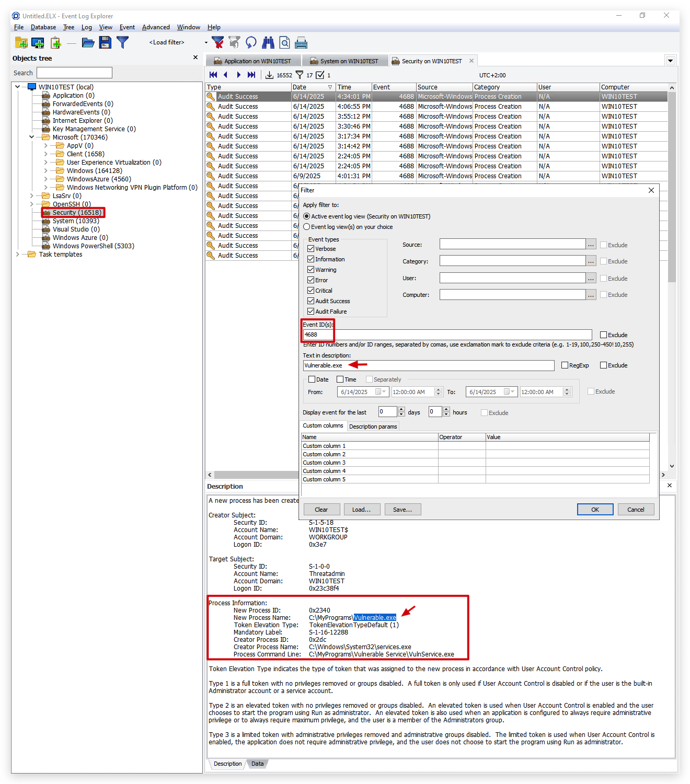Click the Text in description input field
Screen dimensions: 690x784
click(x=429, y=365)
